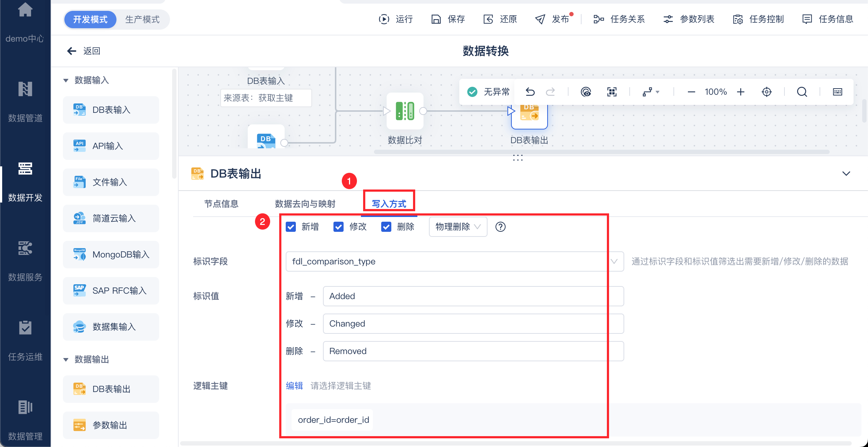Click the 保存 button

(x=448, y=19)
